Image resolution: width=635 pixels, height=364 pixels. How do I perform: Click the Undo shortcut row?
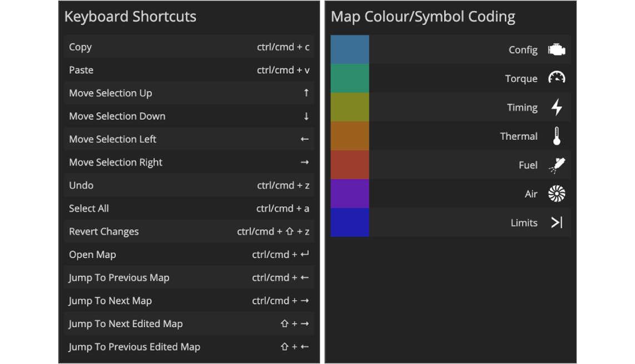click(189, 185)
